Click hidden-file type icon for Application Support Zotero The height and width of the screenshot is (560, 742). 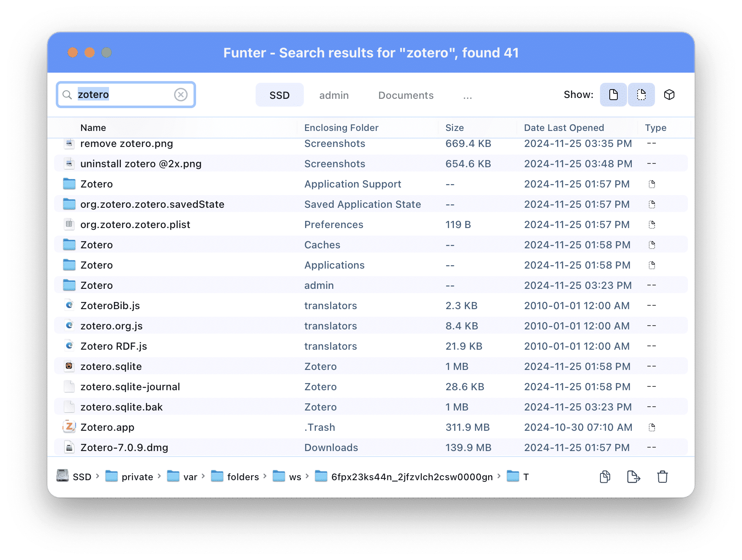(652, 184)
